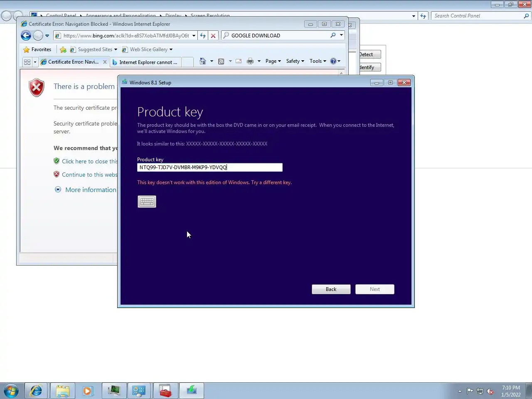Open the Tools menu
The height and width of the screenshot is (399, 532).
coord(318,61)
